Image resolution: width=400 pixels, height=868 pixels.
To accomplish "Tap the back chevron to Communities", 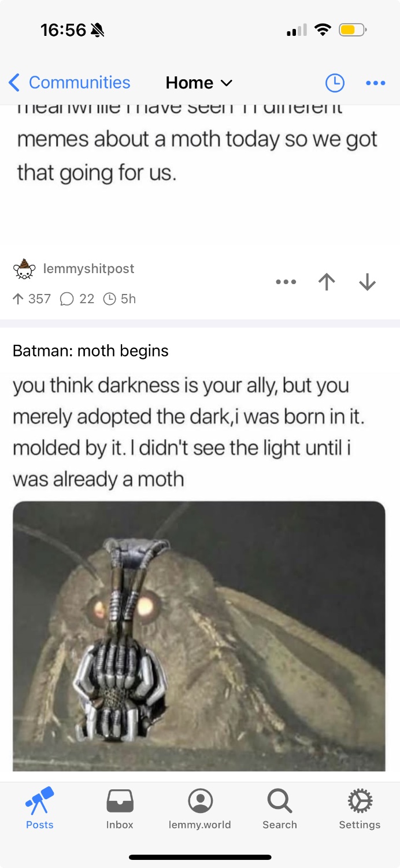I will tap(14, 83).
